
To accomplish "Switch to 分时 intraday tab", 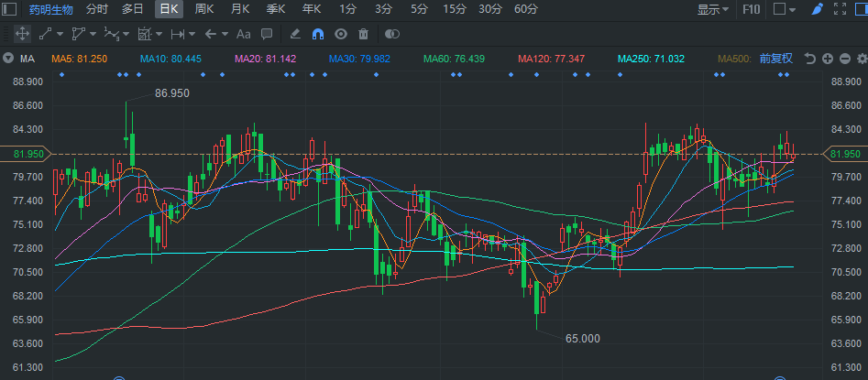I will tap(97, 9).
